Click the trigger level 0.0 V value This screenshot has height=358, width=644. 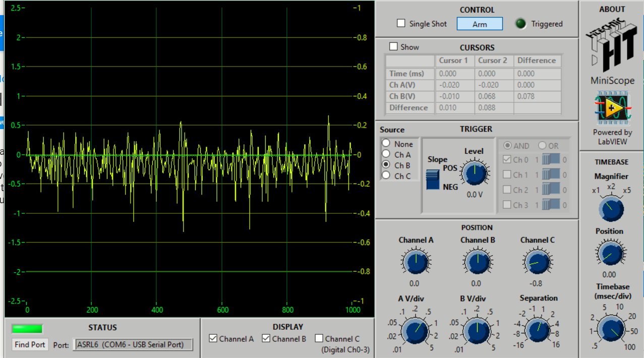475,194
